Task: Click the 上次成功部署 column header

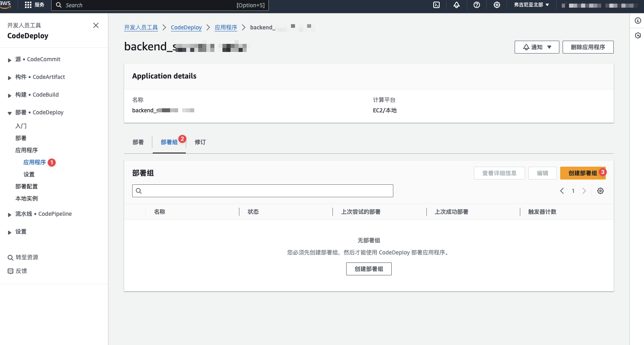Action: coord(451,212)
